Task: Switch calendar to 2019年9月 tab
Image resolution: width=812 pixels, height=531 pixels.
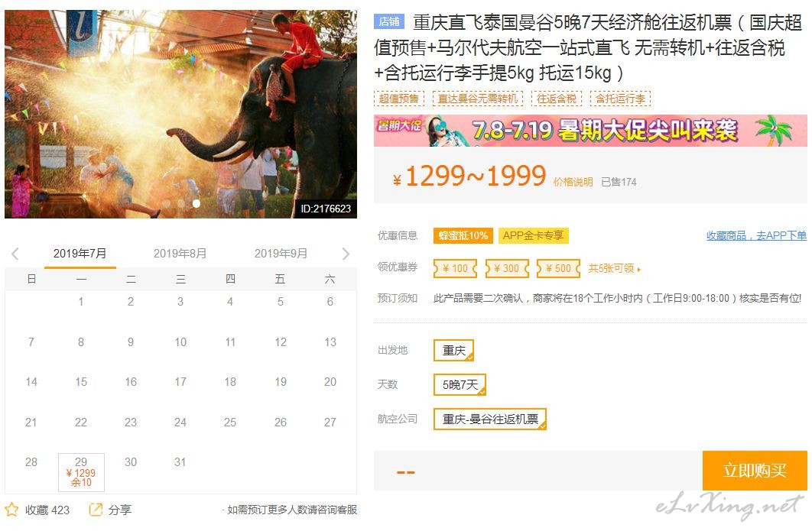Action: (281, 254)
